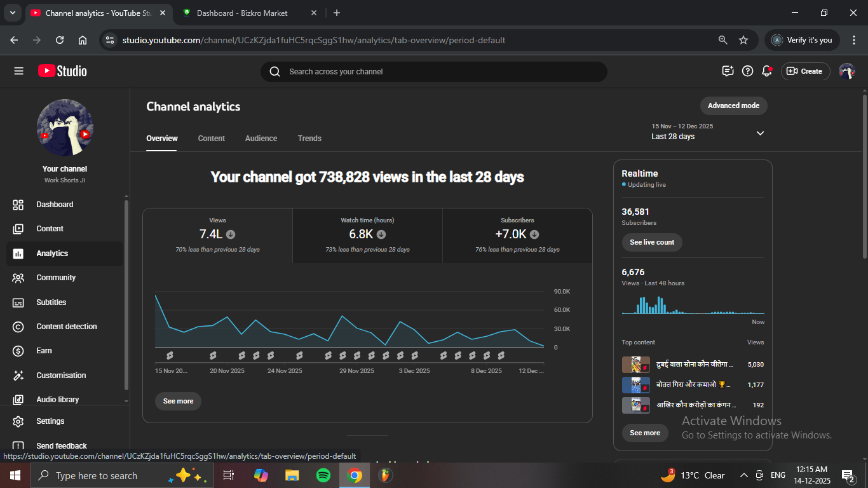The height and width of the screenshot is (488, 868).
Task: Switch to the Trends tab
Action: (309, 139)
